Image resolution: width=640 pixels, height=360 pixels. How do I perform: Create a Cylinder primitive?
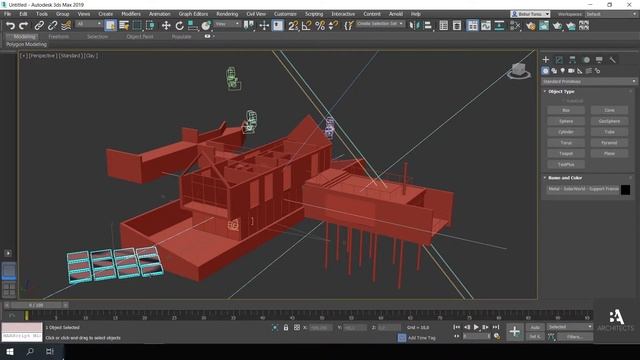tap(566, 132)
